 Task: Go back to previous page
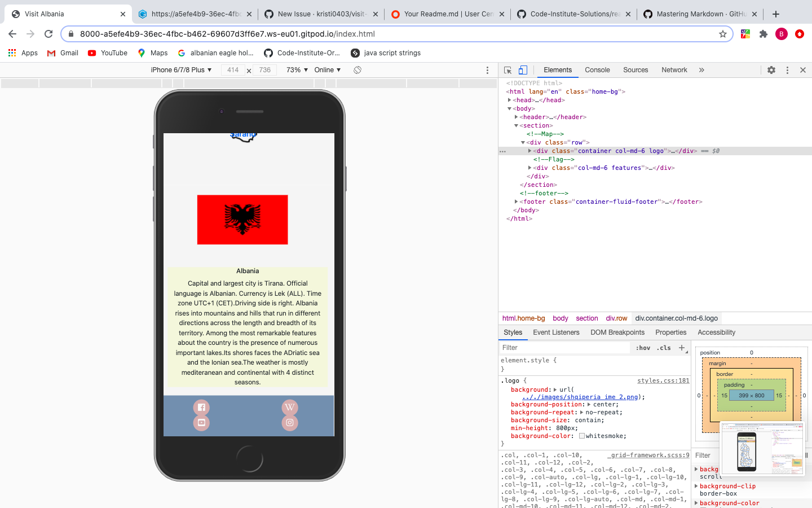point(12,34)
